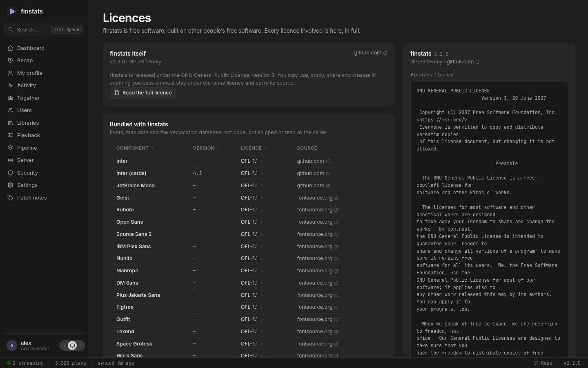Viewport: 588px width, 368px height.
Task: Click the "2 streaming" status bar entry
Action: [25, 363]
